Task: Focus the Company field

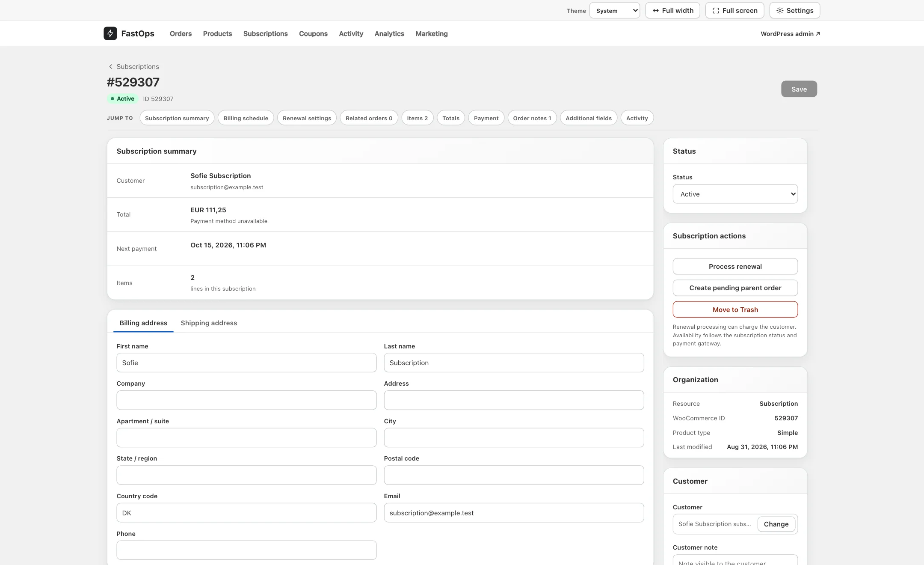Action: (246, 400)
